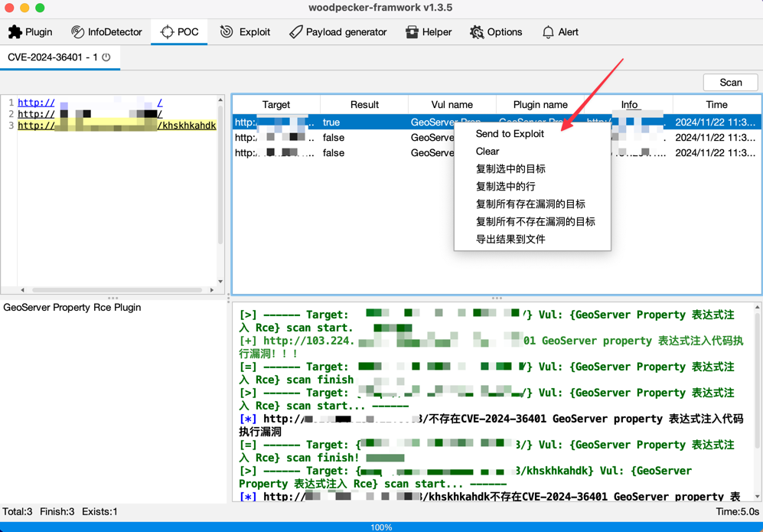Sort by the Plugin name column header

(x=540, y=105)
